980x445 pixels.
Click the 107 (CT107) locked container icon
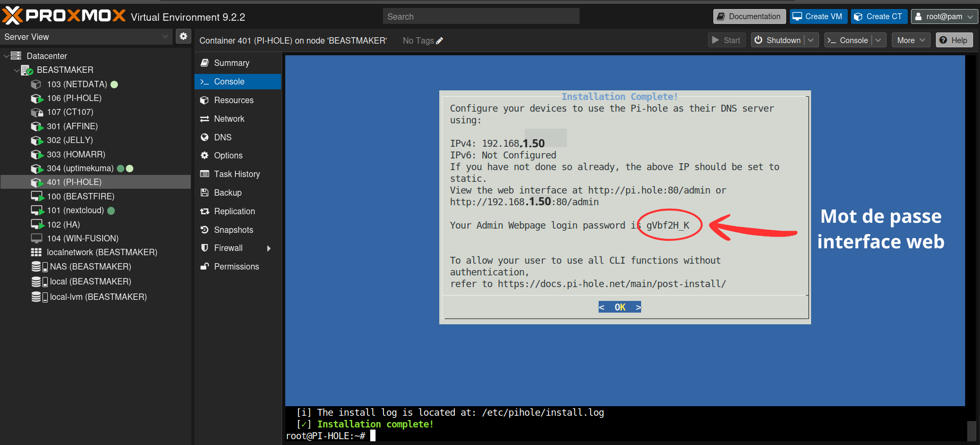37,112
